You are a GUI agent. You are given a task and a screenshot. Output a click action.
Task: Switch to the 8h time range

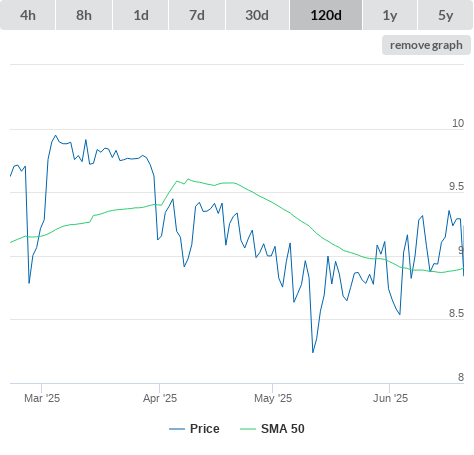click(84, 15)
